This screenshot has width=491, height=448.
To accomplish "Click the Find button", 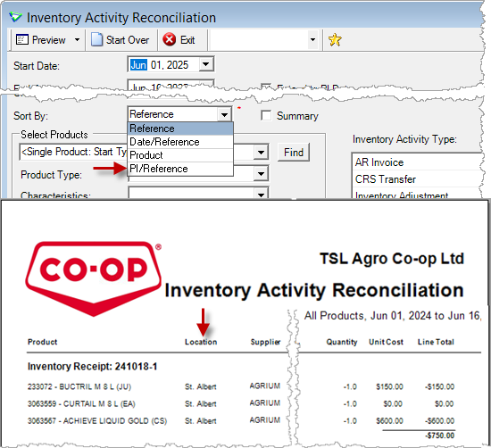I will pos(294,152).
